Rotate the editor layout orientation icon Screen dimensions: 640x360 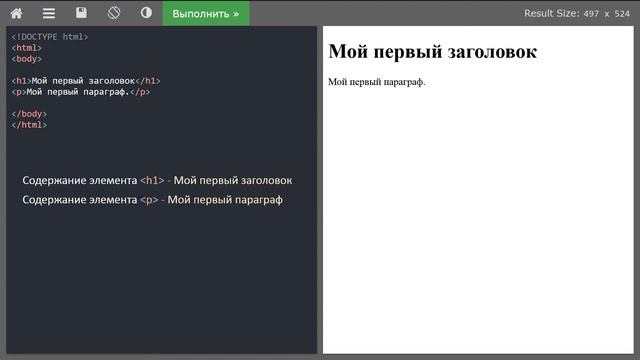tap(114, 13)
